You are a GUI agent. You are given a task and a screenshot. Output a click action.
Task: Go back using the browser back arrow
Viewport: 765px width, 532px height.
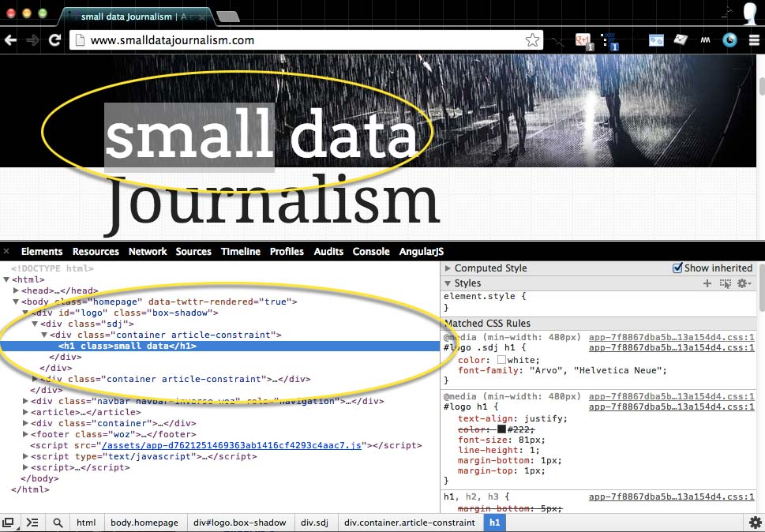[x=10, y=40]
